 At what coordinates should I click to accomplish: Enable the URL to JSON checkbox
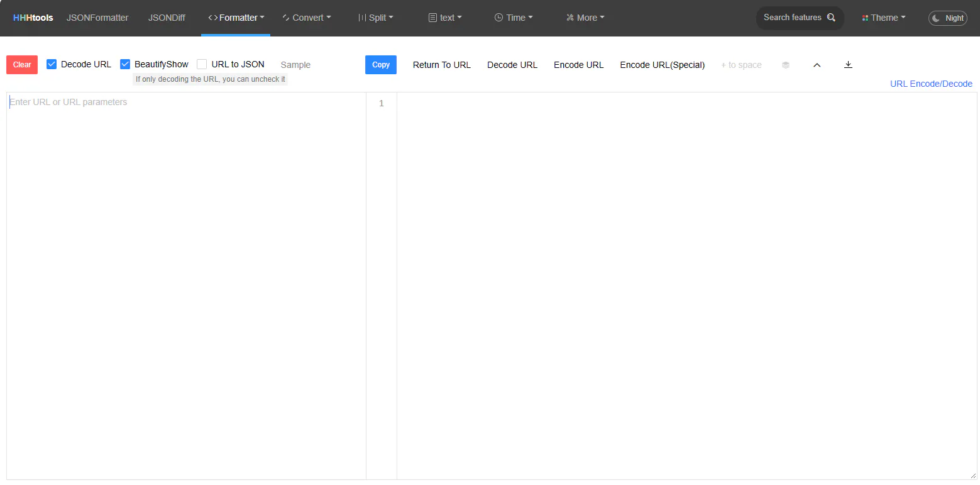pos(202,64)
